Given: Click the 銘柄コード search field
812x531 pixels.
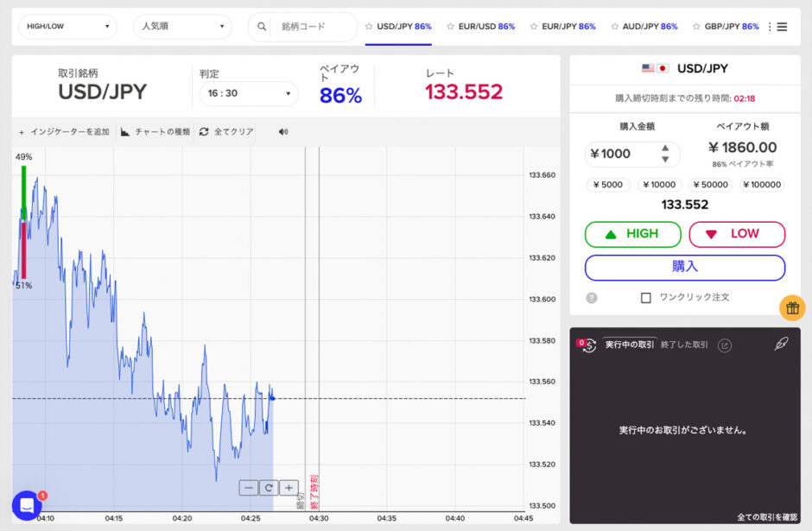Looking at the screenshot, I should point(313,27).
